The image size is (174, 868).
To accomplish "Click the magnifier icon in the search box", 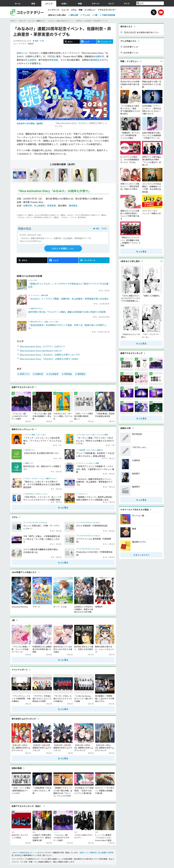I will click(x=138, y=3).
